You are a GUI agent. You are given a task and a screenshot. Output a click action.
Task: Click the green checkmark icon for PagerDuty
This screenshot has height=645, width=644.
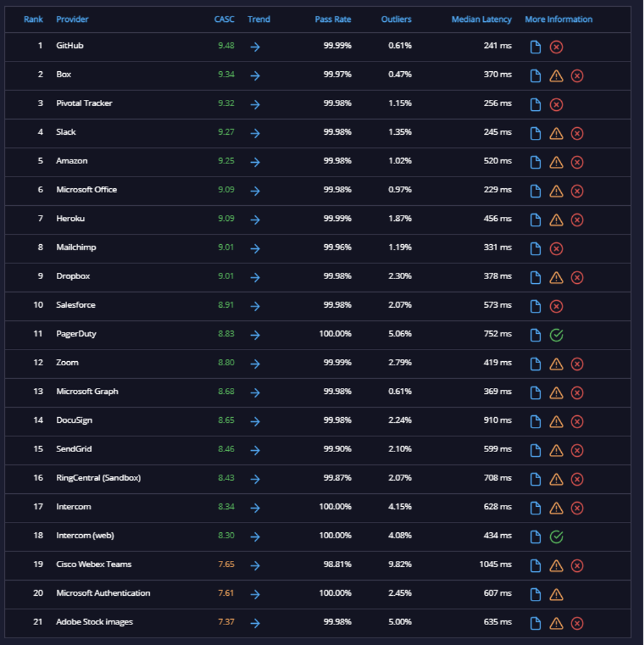pyautogui.click(x=556, y=335)
